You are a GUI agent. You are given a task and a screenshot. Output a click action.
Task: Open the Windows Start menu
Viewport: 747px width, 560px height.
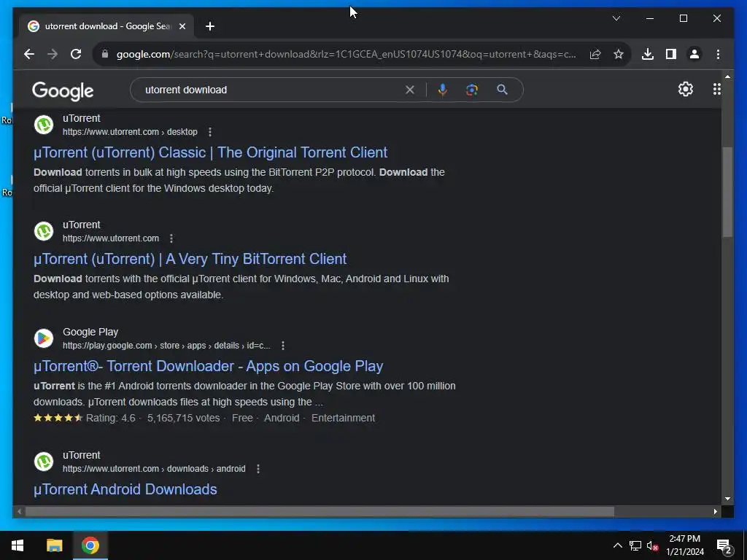click(x=18, y=545)
